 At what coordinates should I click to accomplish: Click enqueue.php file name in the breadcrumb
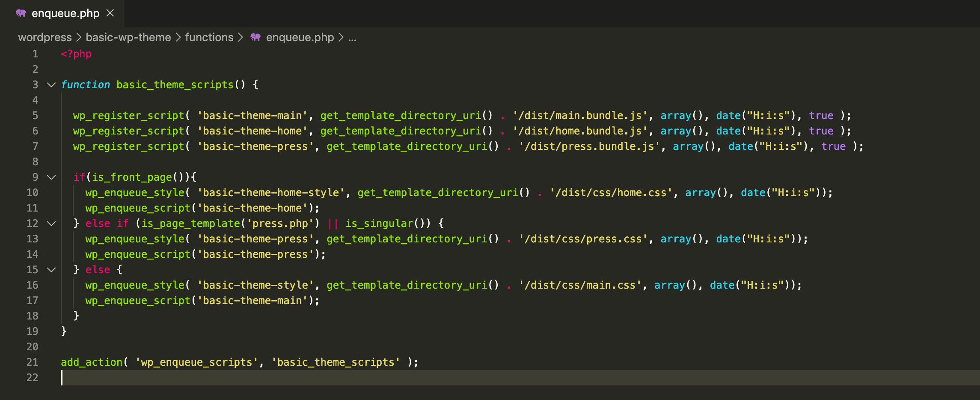tap(300, 38)
